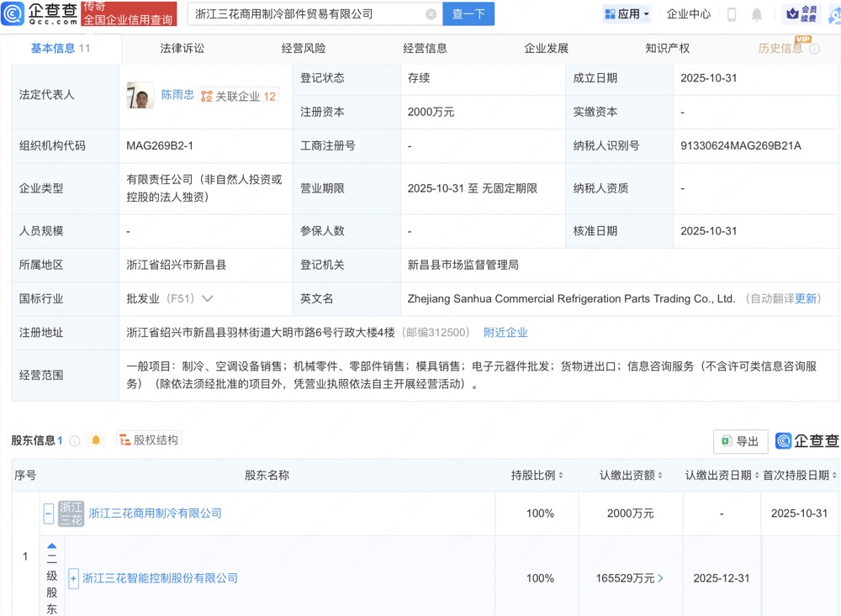
Task: Expand the 浙江三花智能控制股份有限公司 row
Action: click(x=73, y=578)
